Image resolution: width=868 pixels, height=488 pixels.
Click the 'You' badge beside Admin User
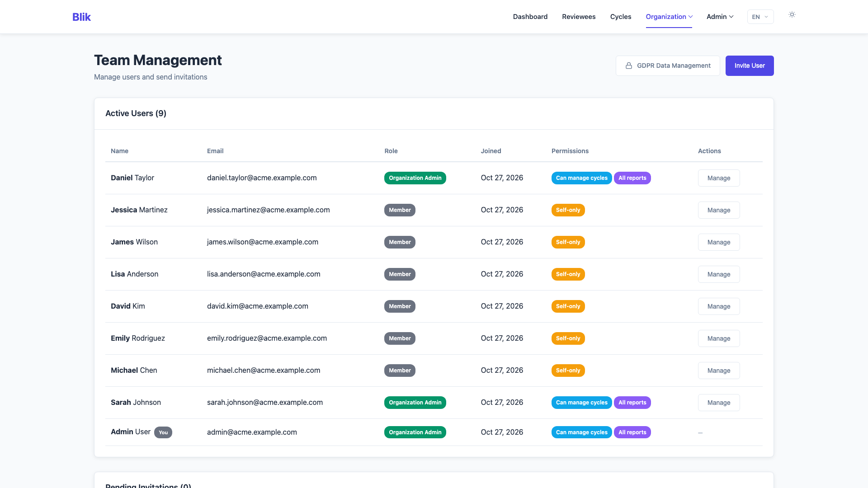(163, 432)
